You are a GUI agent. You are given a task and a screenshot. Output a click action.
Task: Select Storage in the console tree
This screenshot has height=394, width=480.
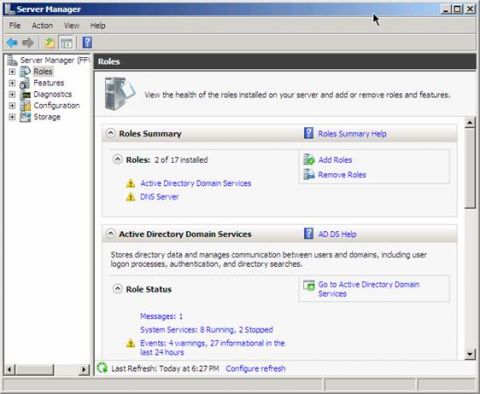click(x=47, y=117)
